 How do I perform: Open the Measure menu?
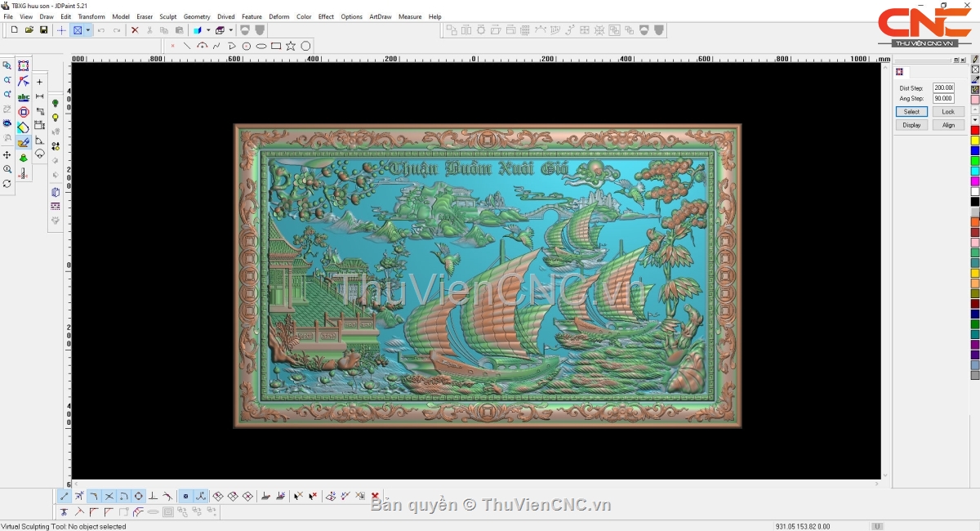coord(410,16)
